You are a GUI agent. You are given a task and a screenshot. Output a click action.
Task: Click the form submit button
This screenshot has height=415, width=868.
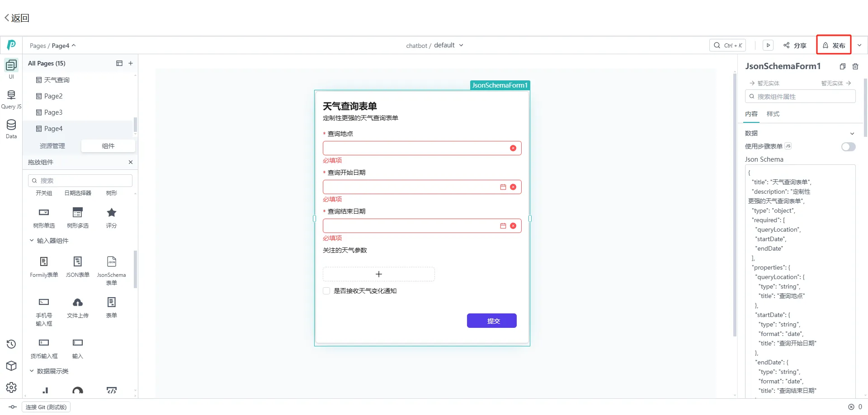pyautogui.click(x=492, y=321)
